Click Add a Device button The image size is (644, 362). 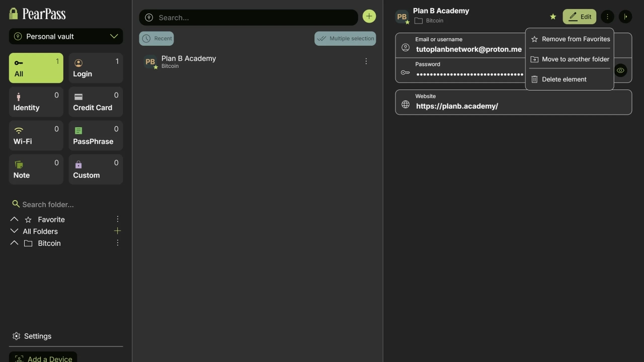tap(43, 357)
